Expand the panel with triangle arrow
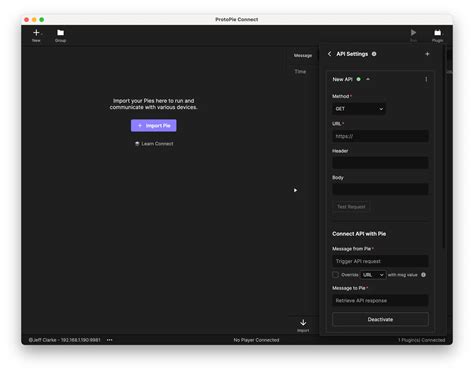The height and width of the screenshot is (373, 474). 295,190
